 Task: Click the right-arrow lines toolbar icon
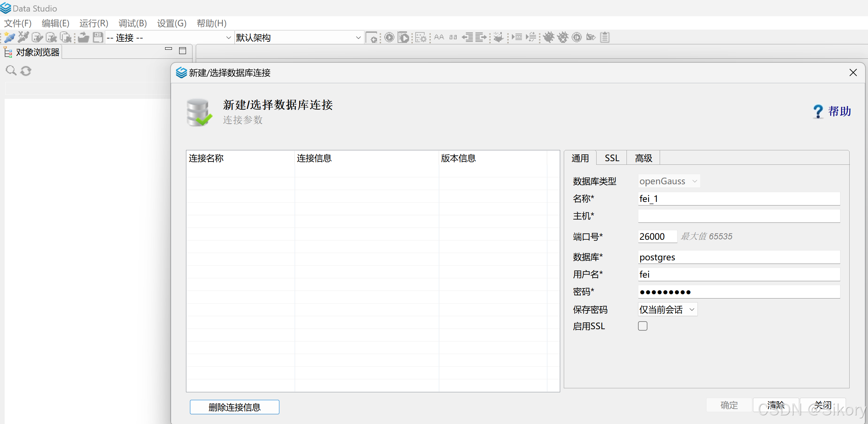click(481, 37)
